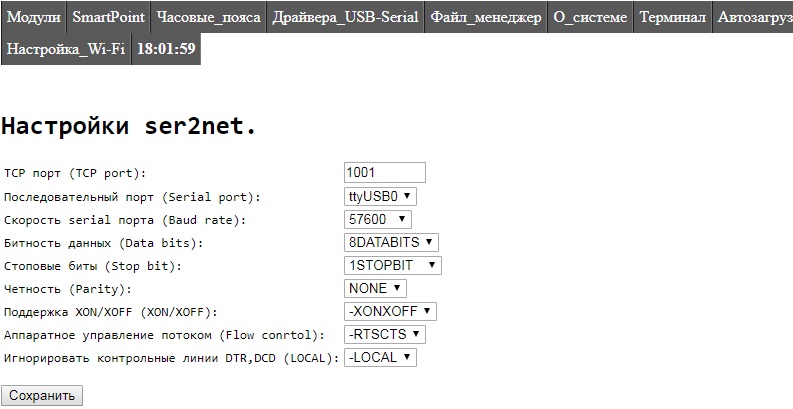
Task: Open the О_системе tab
Action: 590,17
